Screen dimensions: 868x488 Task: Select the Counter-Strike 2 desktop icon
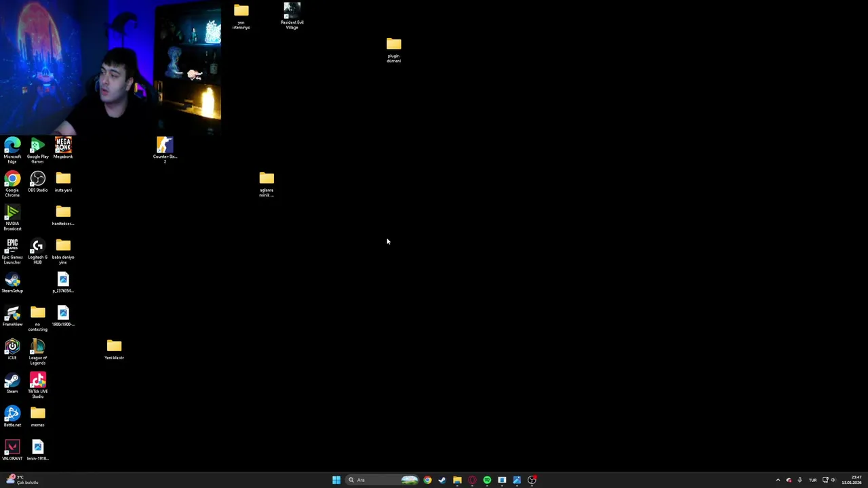coord(165,150)
